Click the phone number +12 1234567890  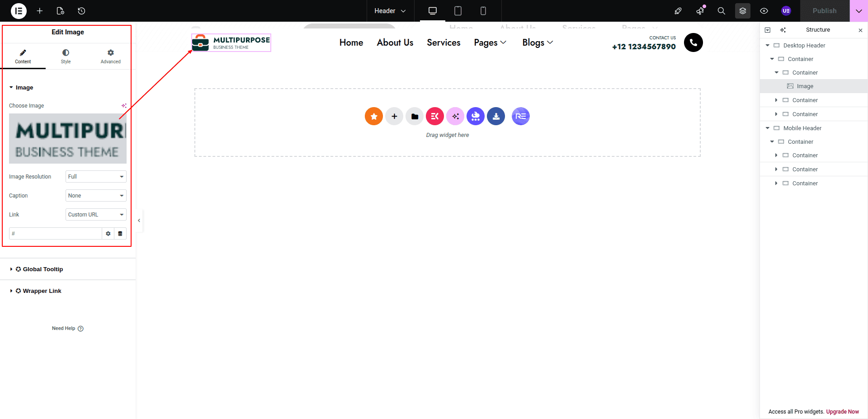pyautogui.click(x=644, y=47)
